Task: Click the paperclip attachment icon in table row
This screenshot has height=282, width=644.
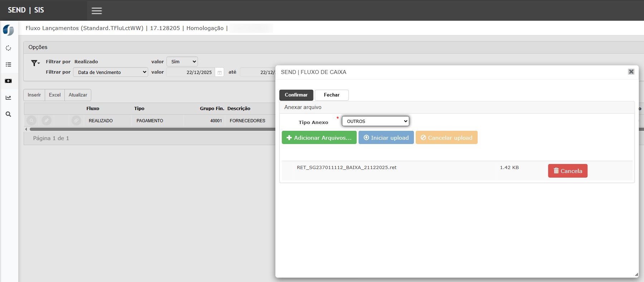Action: 76,121
